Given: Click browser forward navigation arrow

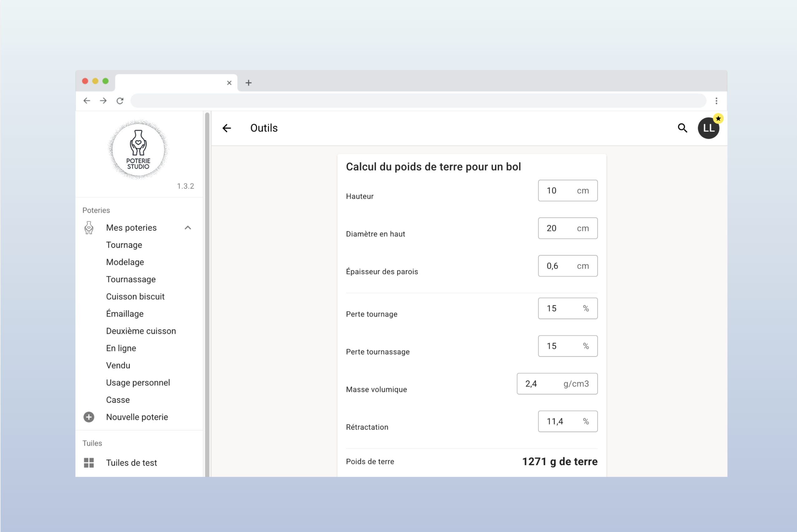Looking at the screenshot, I should (x=103, y=101).
